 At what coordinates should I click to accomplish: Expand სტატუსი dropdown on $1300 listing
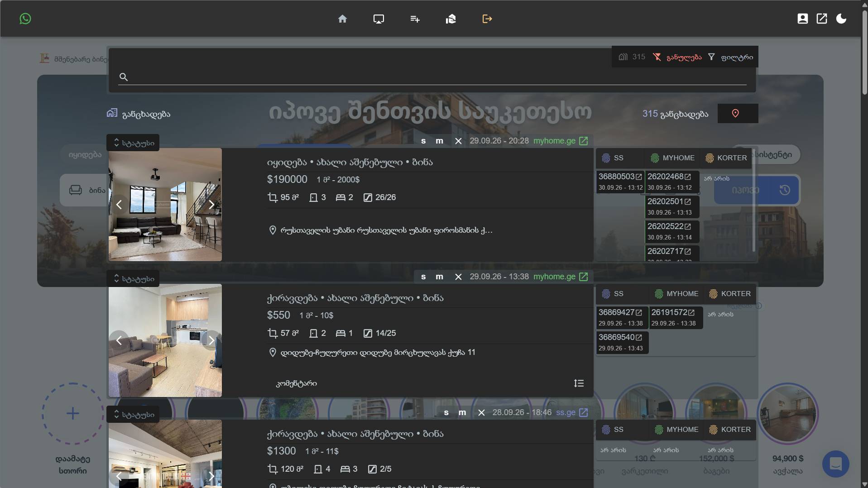point(133,414)
